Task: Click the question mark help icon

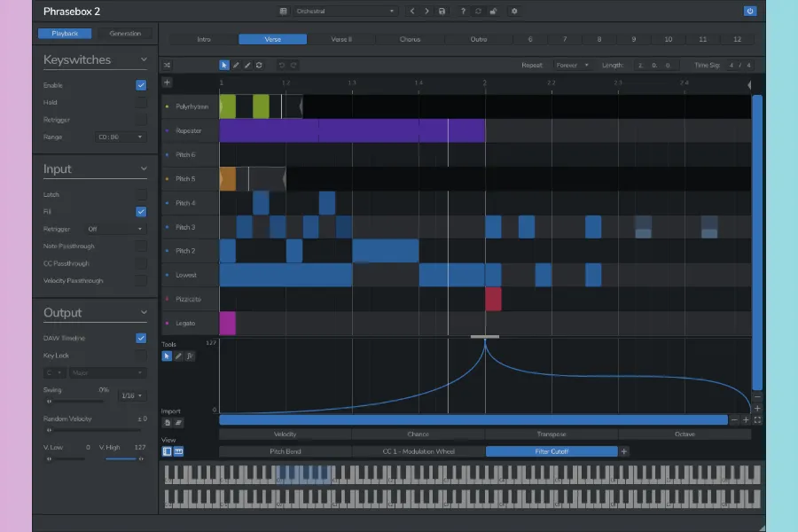Action: [463, 12]
